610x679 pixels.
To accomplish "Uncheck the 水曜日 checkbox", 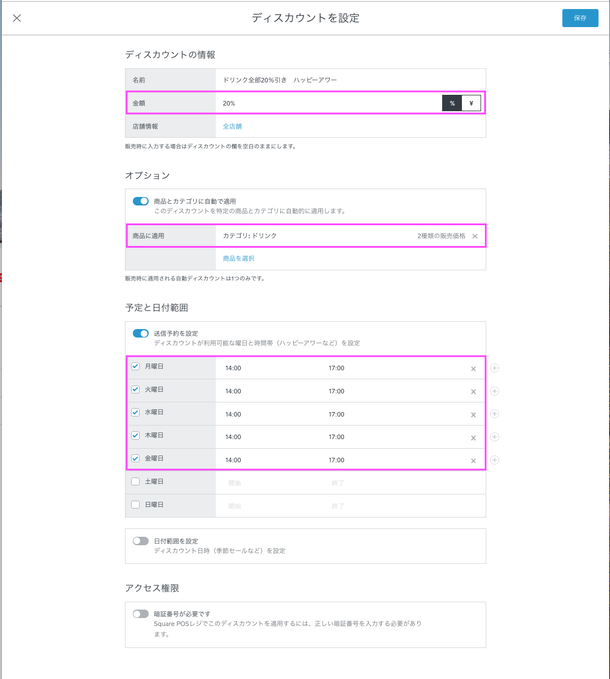I will point(136,412).
